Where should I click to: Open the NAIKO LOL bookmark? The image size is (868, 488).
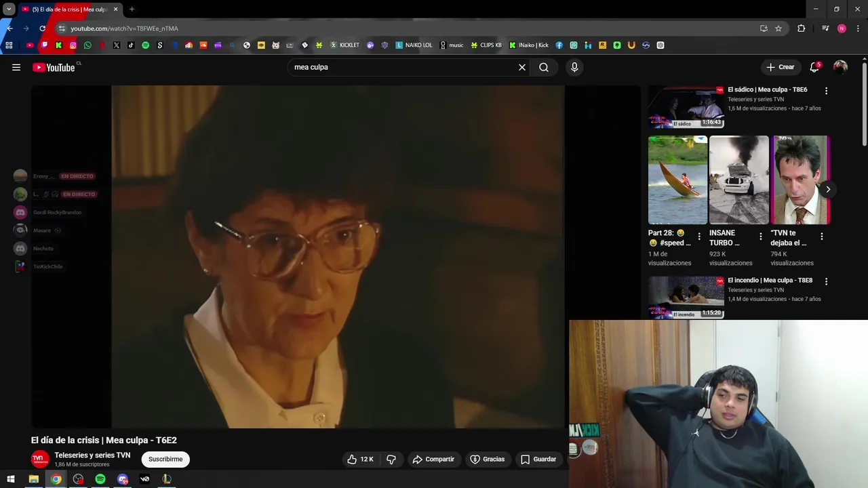point(414,45)
